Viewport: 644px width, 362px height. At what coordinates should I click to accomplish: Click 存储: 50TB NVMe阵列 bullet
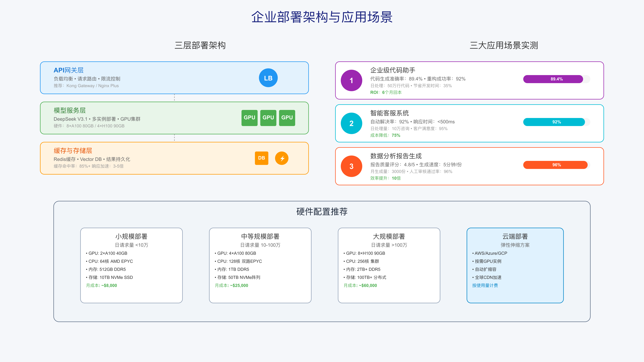coord(237,278)
